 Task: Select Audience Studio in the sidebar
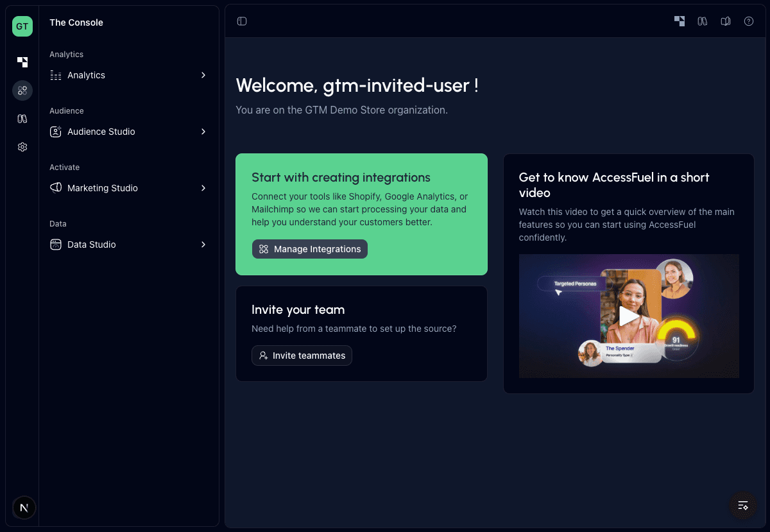[x=101, y=132]
